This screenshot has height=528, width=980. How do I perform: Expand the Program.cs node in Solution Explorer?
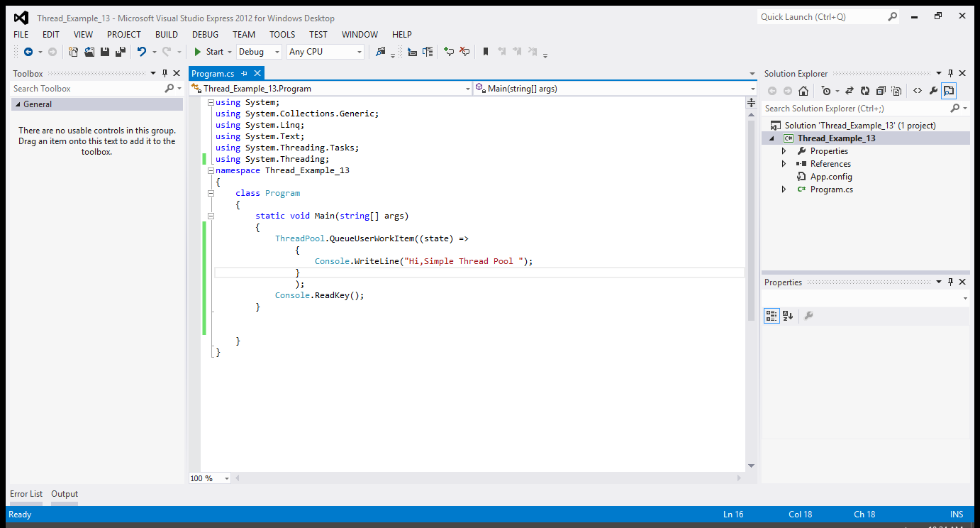(784, 189)
